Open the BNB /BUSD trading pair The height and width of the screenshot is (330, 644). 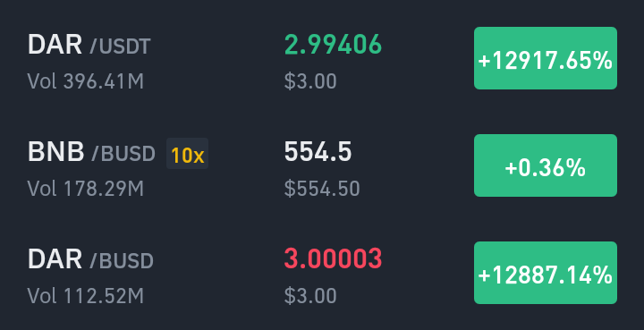pyautogui.click(x=322, y=165)
